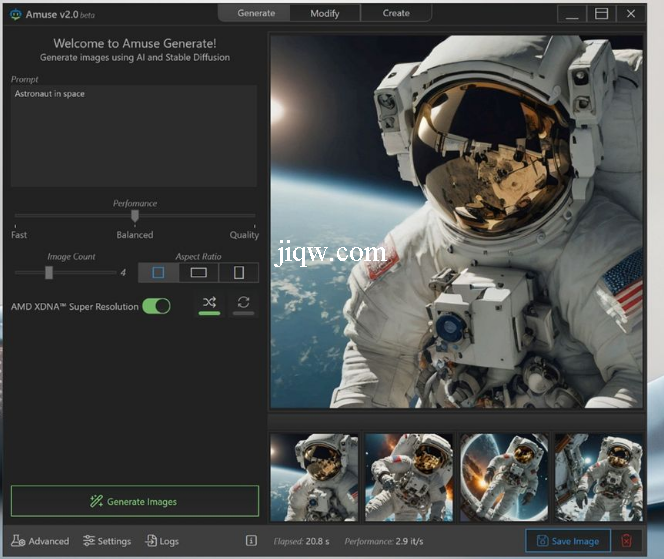Click the info icon in bottom bar
The height and width of the screenshot is (559, 664).
click(x=251, y=541)
